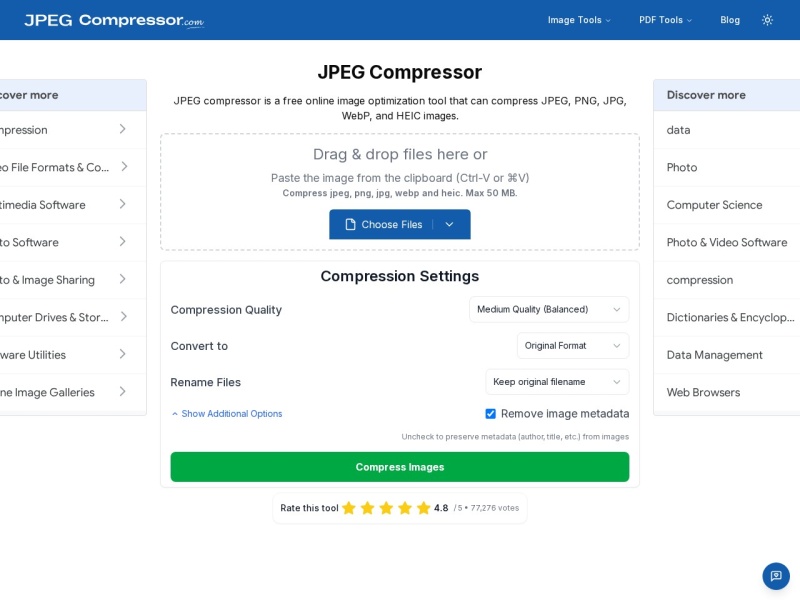The image size is (800, 600).
Task: Click the chevron next to 'pression' row
Action: [122, 129]
